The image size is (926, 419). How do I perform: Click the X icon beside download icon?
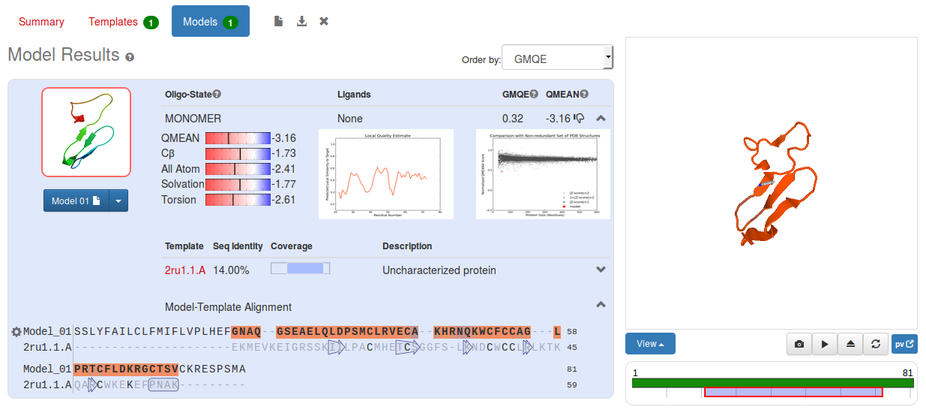(324, 21)
